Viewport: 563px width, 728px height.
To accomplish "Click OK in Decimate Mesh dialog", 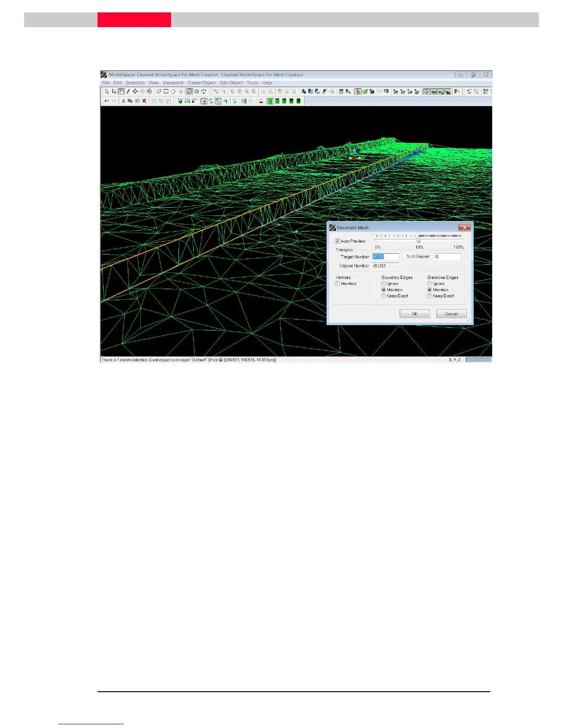I will point(415,314).
